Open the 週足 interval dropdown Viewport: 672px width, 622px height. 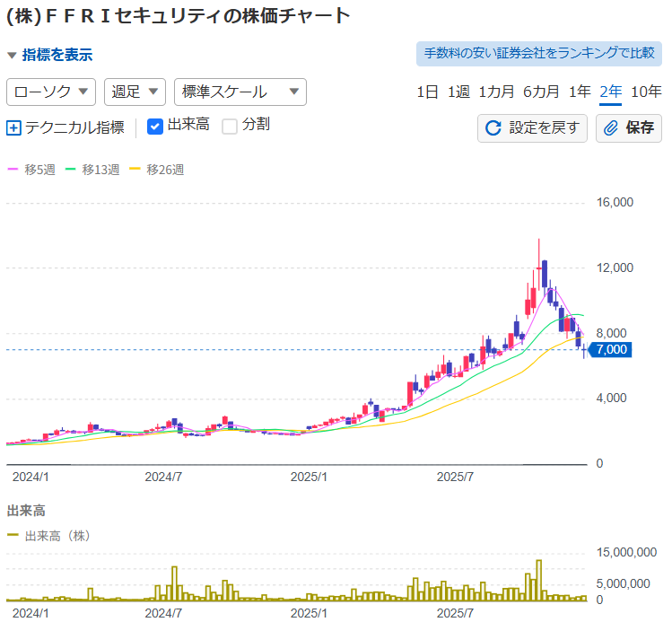[135, 92]
